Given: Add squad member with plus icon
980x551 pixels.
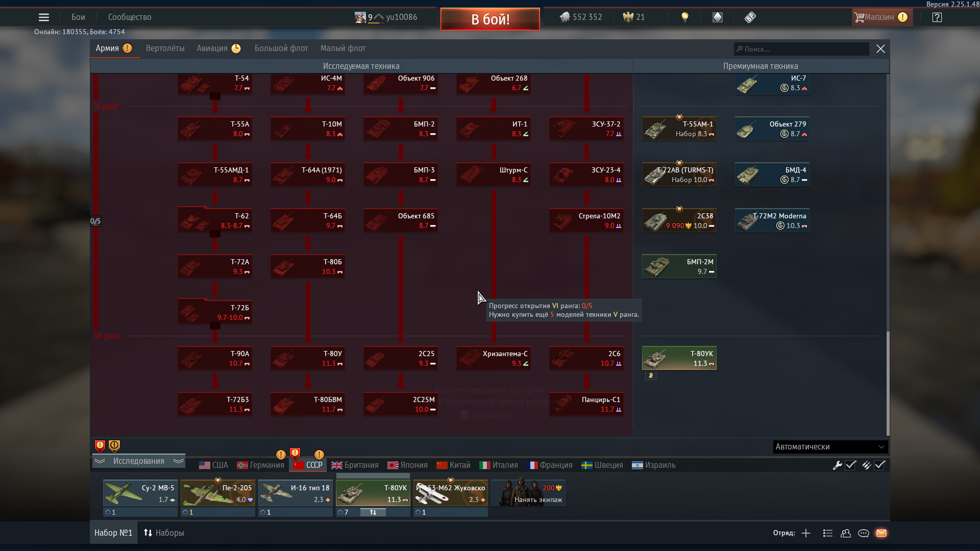Looking at the screenshot, I should [x=806, y=533].
